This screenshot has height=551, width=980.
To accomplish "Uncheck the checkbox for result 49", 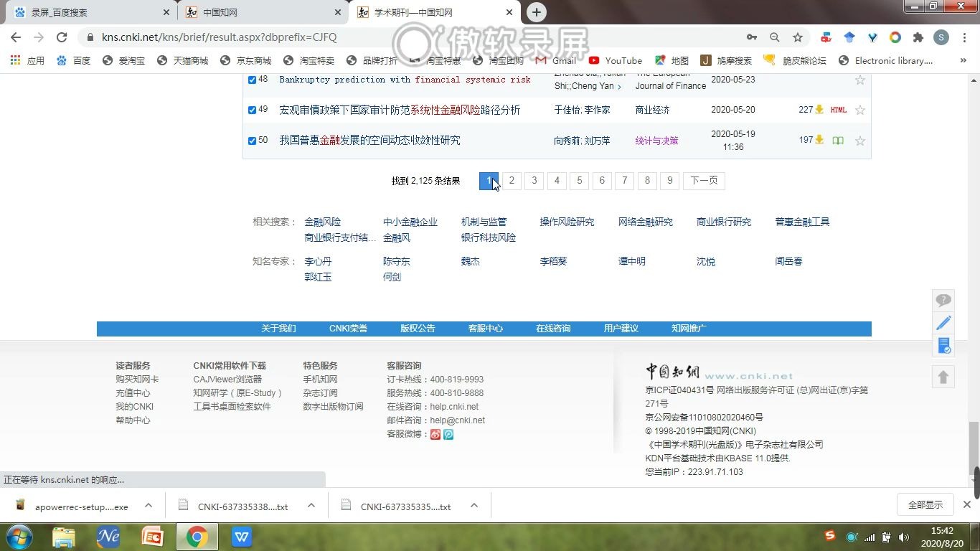I will click(x=252, y=110).
